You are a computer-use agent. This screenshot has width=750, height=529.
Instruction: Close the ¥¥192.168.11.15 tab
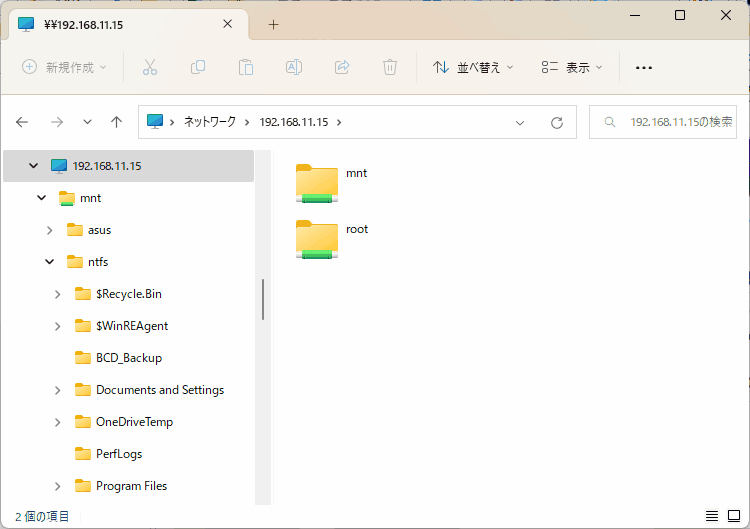[x=228, y=24]
